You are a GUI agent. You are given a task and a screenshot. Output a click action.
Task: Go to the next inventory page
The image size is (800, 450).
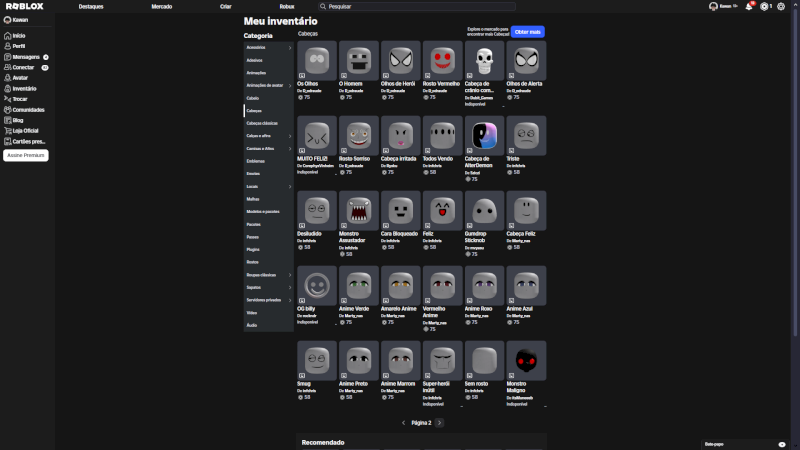pos(440,423)
